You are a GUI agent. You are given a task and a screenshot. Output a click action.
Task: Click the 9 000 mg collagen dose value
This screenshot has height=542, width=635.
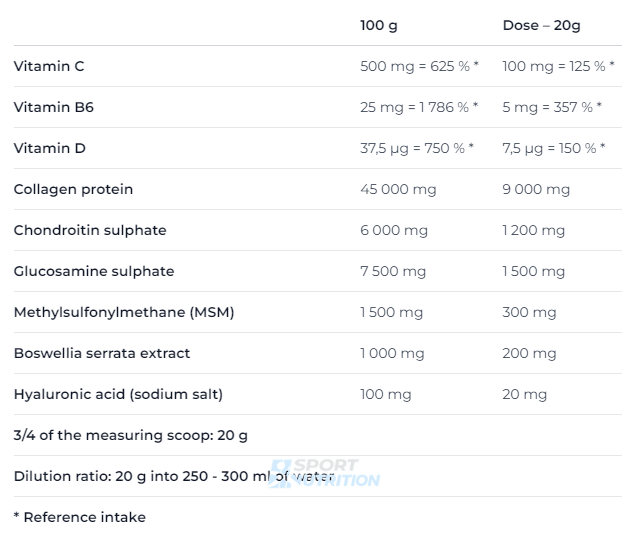tap(536, 189)
